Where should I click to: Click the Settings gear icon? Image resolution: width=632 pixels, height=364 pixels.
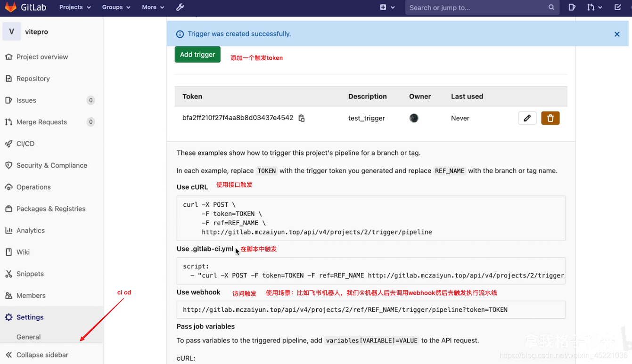point(8,317)
